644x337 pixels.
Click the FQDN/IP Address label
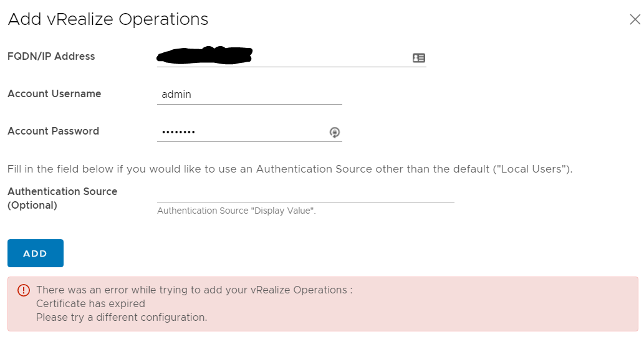point(51,56)
